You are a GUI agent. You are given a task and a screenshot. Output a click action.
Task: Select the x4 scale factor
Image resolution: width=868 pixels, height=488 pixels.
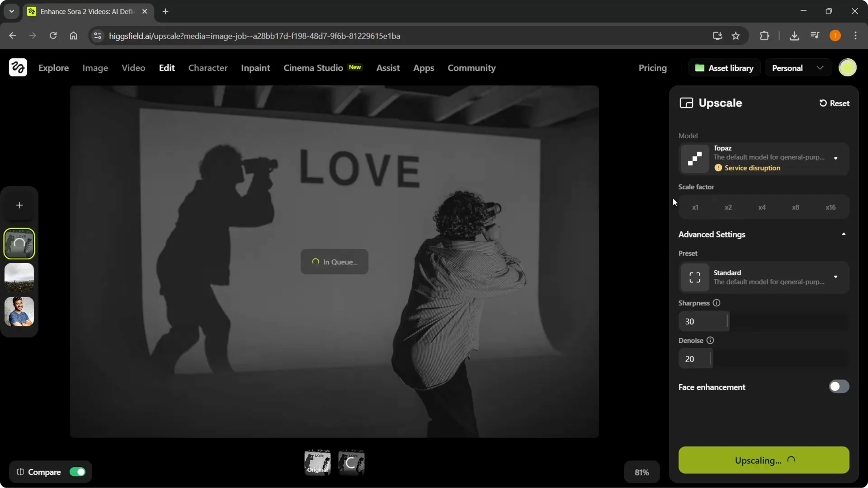pos(762,207)
